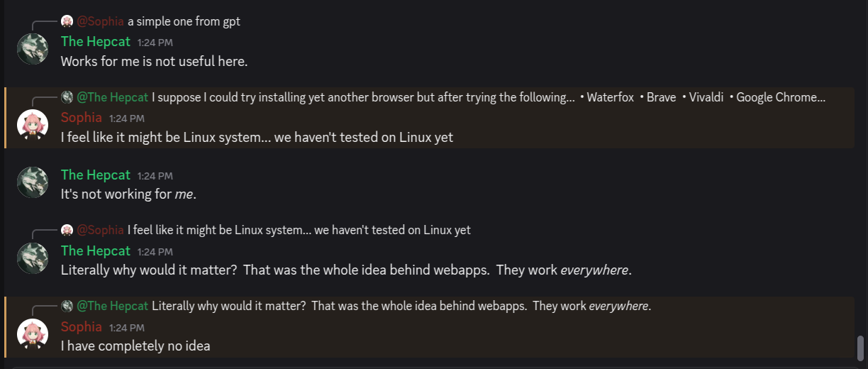
Task: Click small Hepcat avatar in the webapps reply preview
Action: (x=67, y=306)
